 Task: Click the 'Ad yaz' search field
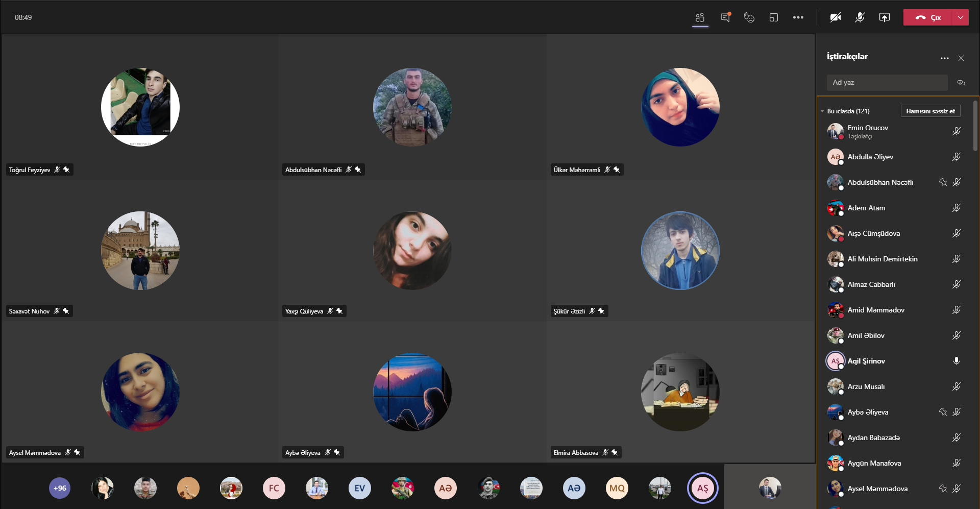click(887, 83)
